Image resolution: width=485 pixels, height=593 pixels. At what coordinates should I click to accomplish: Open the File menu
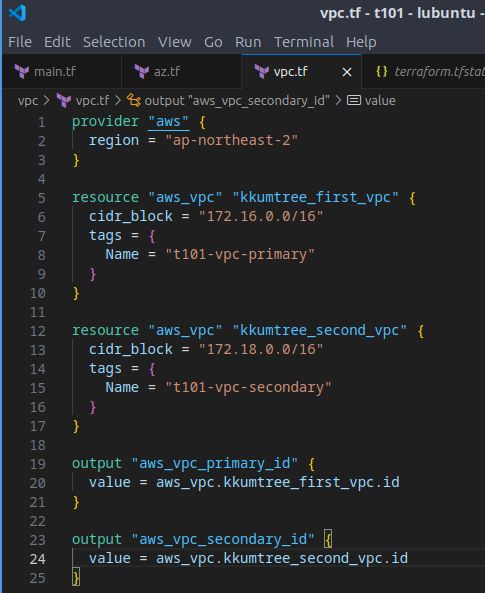(x=20, y=42)
